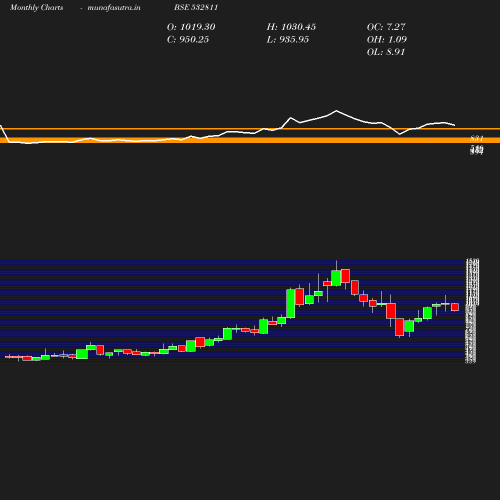This screenshot has height=500, width=500.
Task: Click the thick orange horizontal band
Action: (250, 140)
